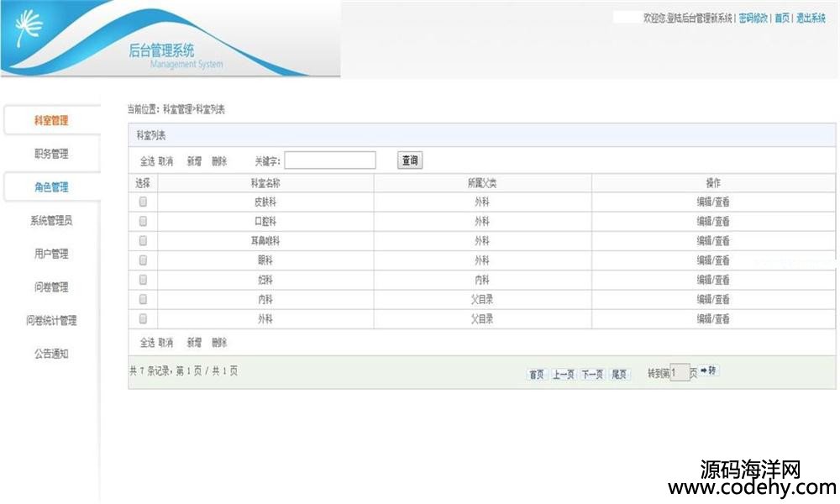Select 用户管理 from the side menu
Screen dimensions: 840x504
click(51, 254)
